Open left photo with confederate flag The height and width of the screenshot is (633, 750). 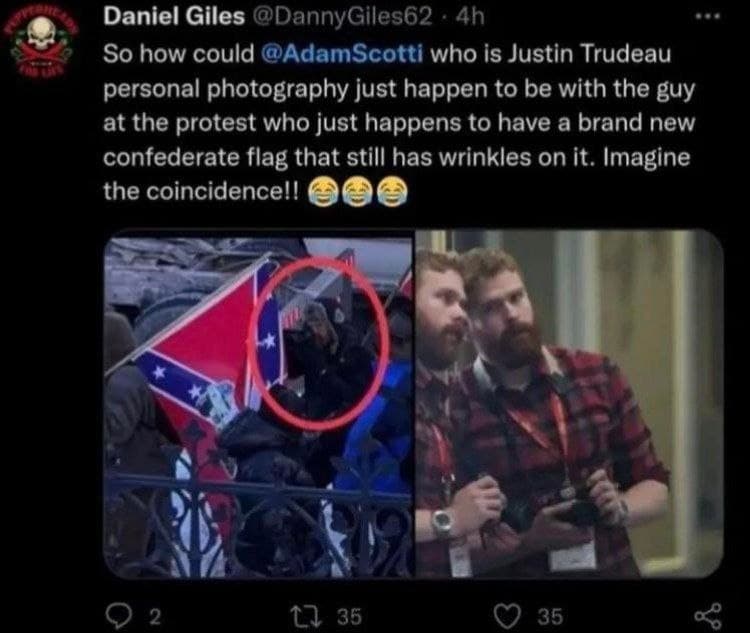(258, 404)
